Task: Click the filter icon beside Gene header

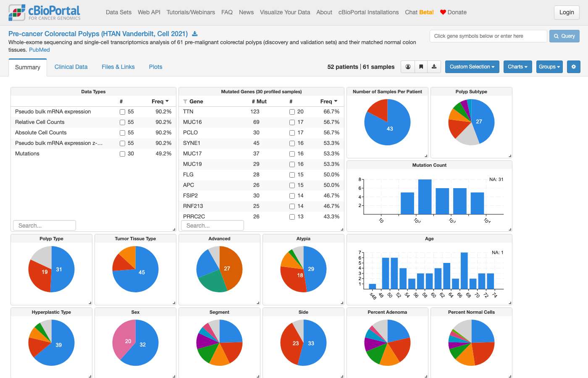Action: point(185,102)
